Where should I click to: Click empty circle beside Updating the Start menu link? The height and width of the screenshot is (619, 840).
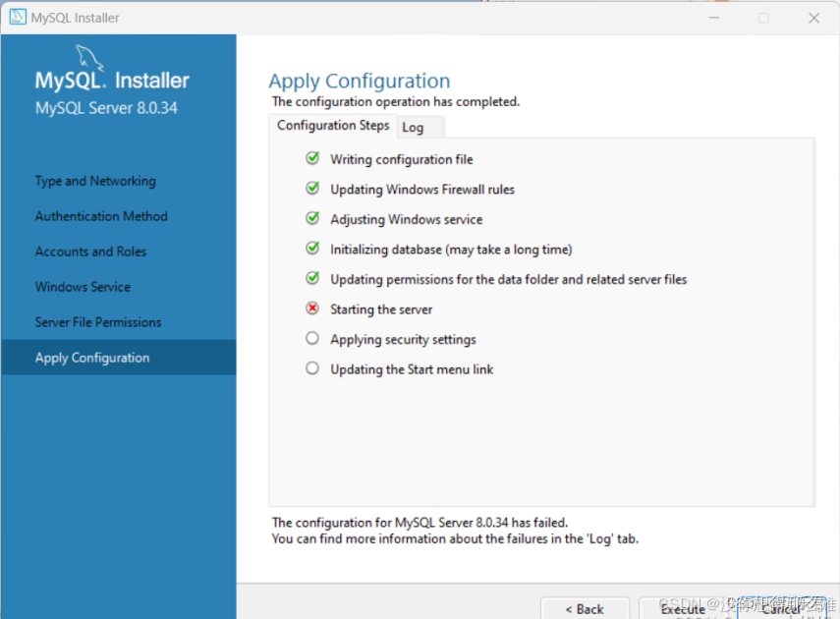312,368
